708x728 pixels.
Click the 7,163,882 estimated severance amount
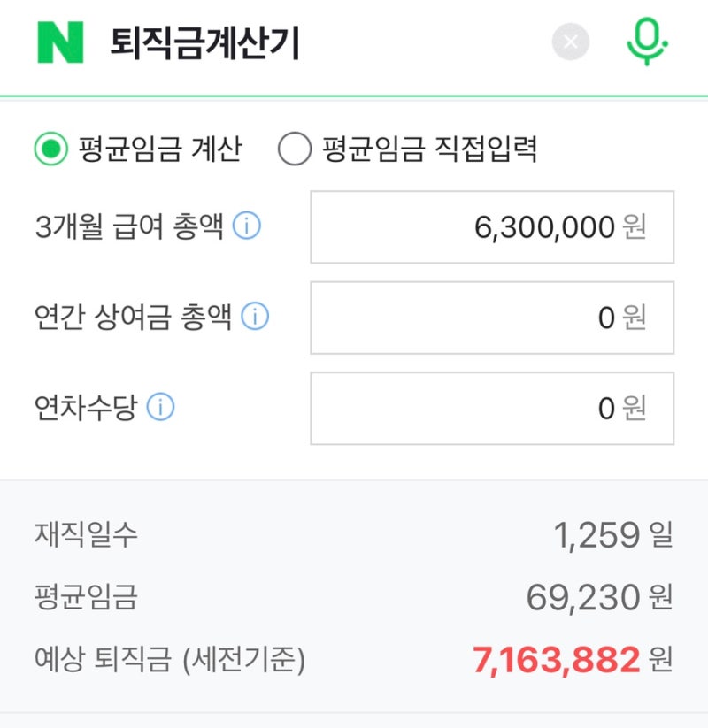(x=556, y=659)
